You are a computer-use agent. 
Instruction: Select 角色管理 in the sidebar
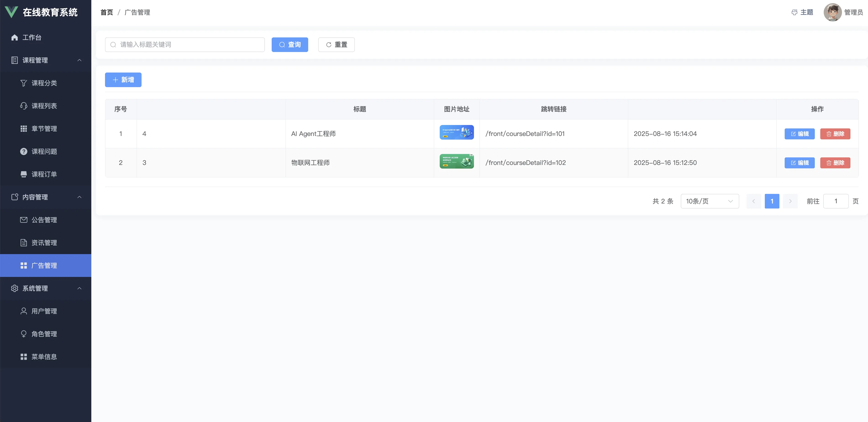tap(44, 334)
